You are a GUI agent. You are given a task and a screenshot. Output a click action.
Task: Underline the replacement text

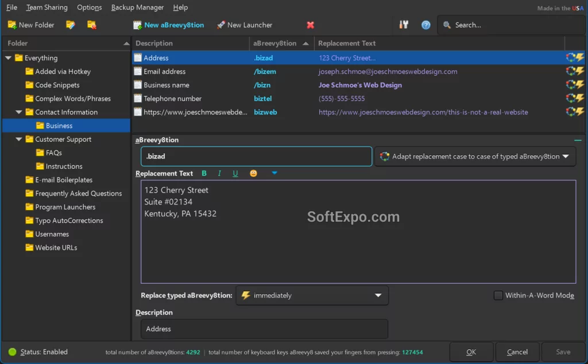click(235, 173)
